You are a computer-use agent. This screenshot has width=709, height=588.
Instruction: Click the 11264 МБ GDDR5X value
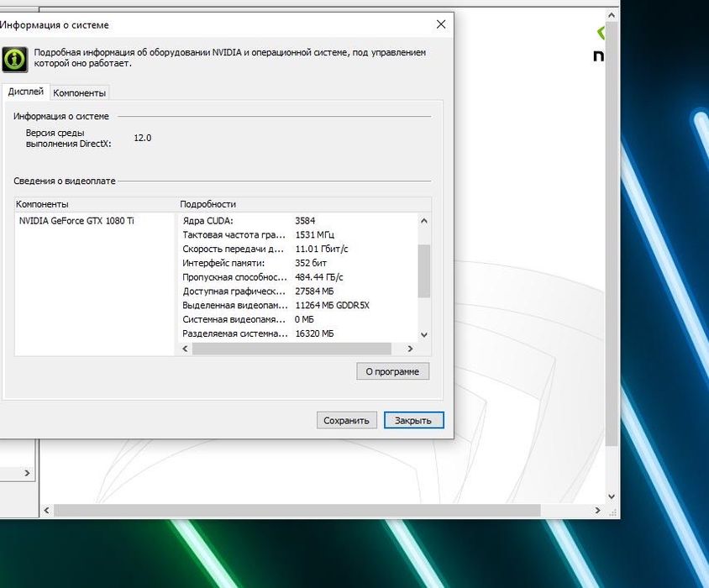pyautogui.click(x=333, y=305)
